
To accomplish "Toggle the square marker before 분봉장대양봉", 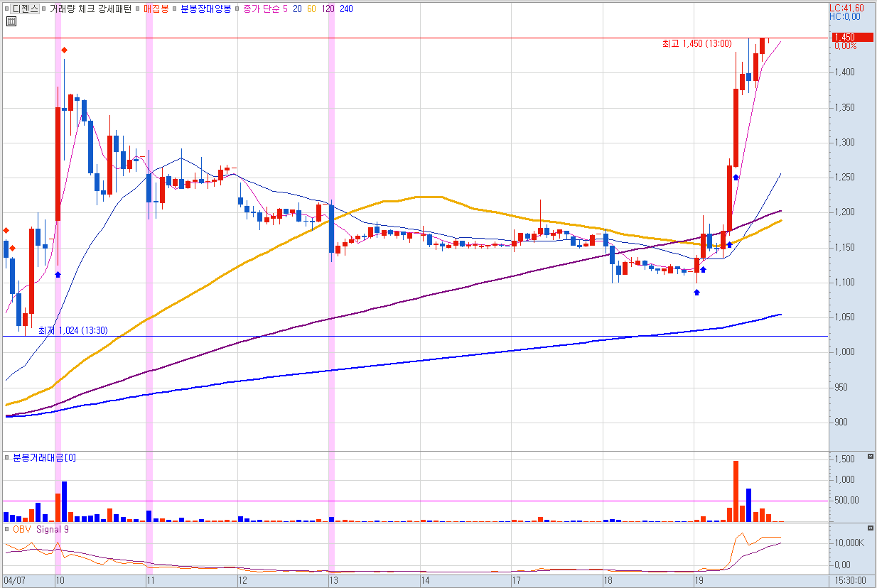I will (x=176, y=9).
